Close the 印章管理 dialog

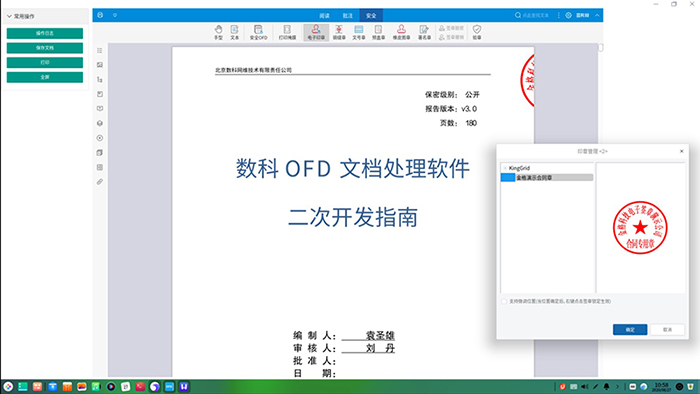click(681, 151)
